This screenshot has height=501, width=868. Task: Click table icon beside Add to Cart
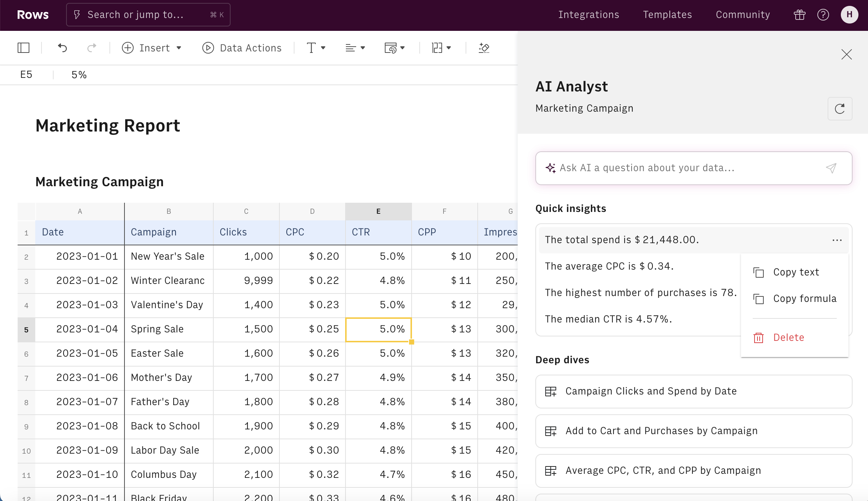click(551, 431)
